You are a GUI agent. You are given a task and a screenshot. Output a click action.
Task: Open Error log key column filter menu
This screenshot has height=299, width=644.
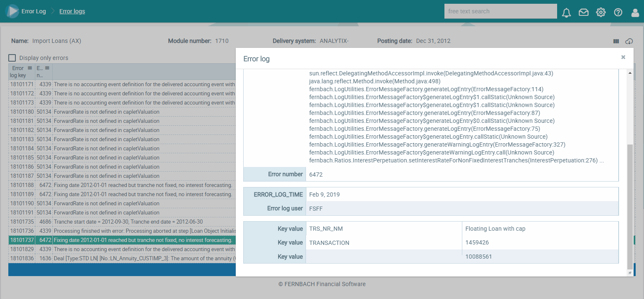pos(30,68)
